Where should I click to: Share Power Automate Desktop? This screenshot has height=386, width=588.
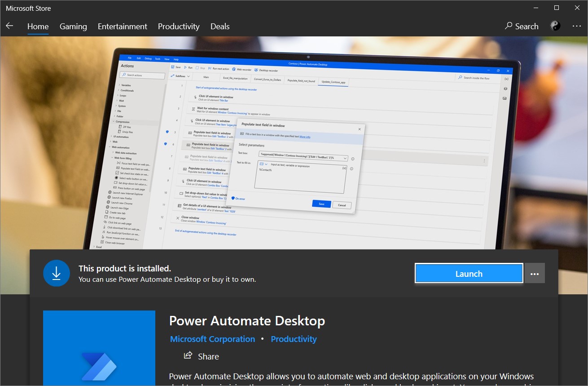coord(202,356)
